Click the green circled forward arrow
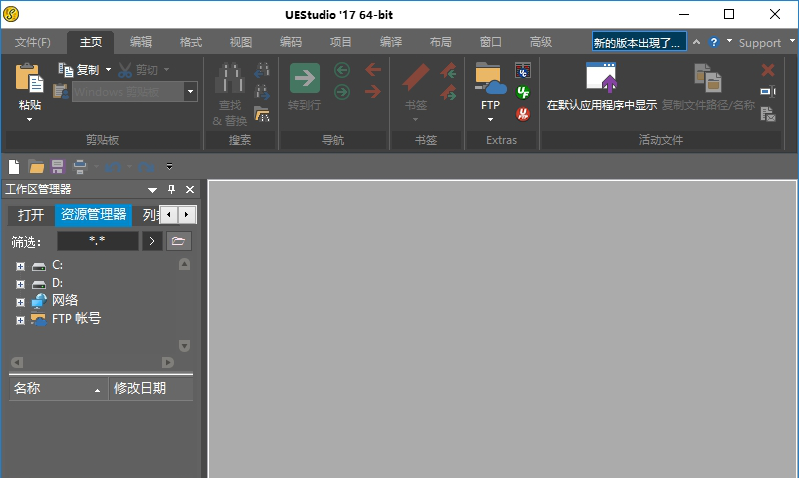799x497 pixels. pos(342,92)
